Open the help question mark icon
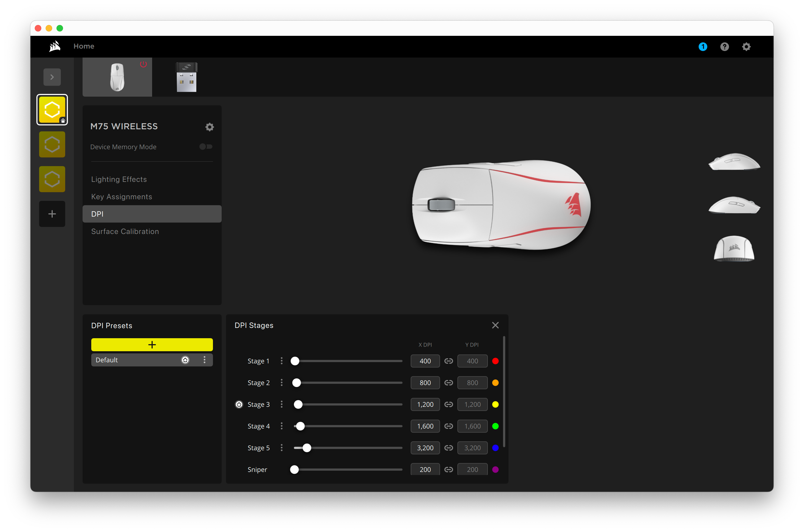Viewport: 804px width, 532px height. point(725,46)
